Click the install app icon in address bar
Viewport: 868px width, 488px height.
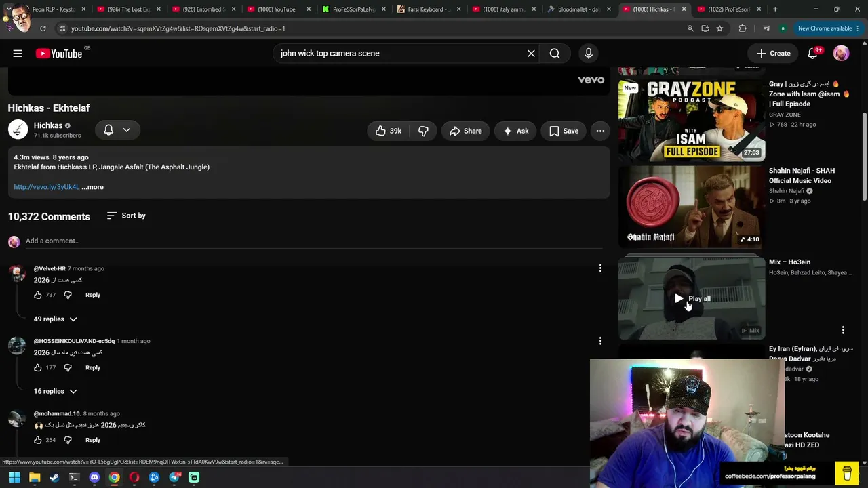pos(705,28)
